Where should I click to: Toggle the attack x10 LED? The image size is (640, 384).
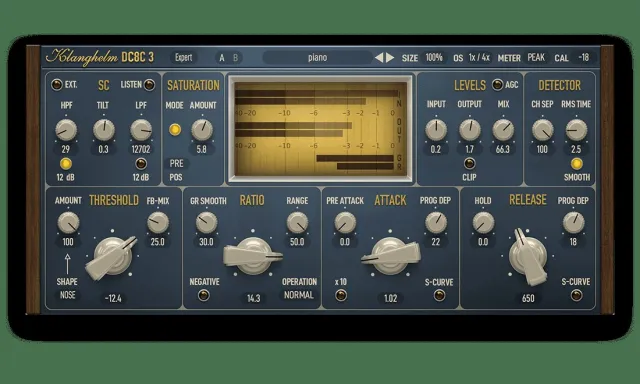pyautogui.click(x=341, y=295)
